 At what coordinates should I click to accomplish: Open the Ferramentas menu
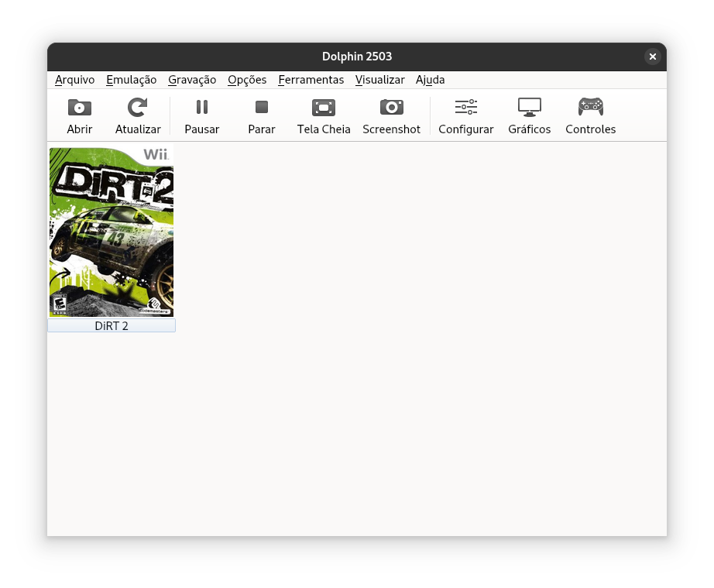click(x=311, y=80)
